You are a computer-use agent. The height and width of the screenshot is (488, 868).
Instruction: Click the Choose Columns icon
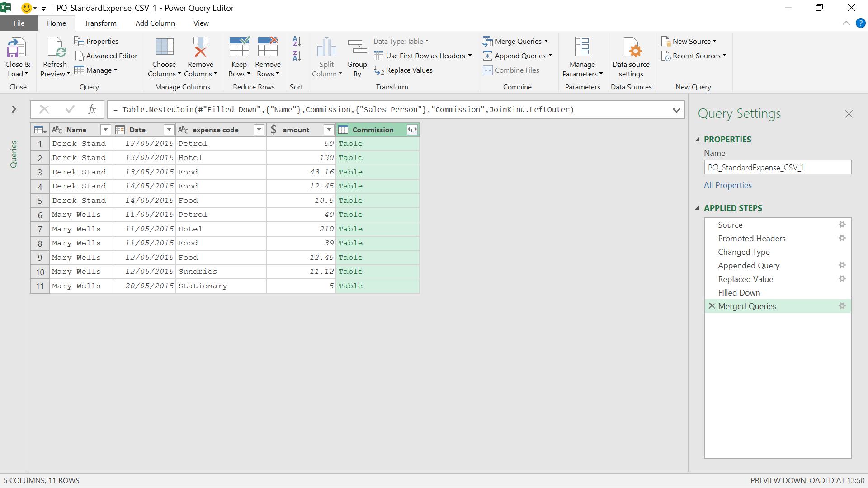pyautogui.click(x=164, y=47)
